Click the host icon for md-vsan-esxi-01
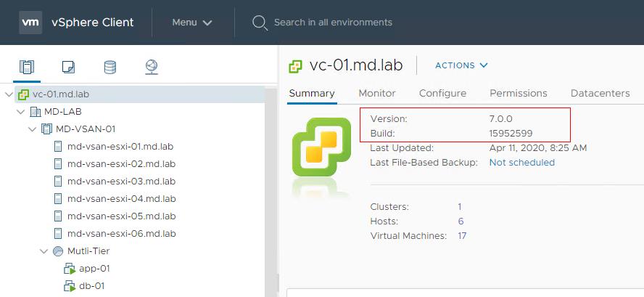The height and width of the screenshot is (297, 644). [58, 147]
